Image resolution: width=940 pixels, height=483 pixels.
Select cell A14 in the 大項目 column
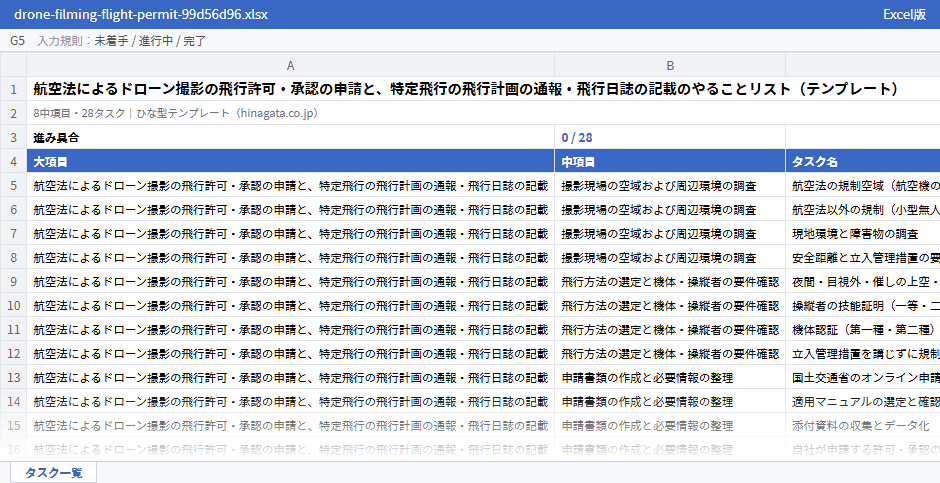tap(291, 401)
